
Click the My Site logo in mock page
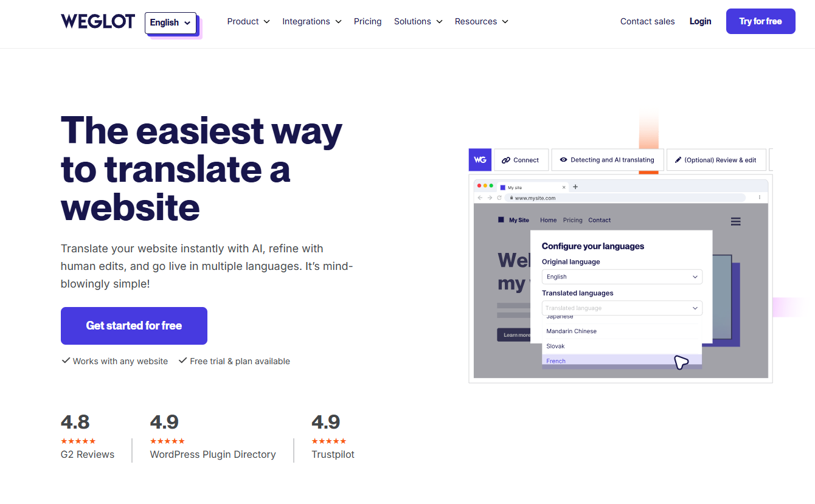513,220
